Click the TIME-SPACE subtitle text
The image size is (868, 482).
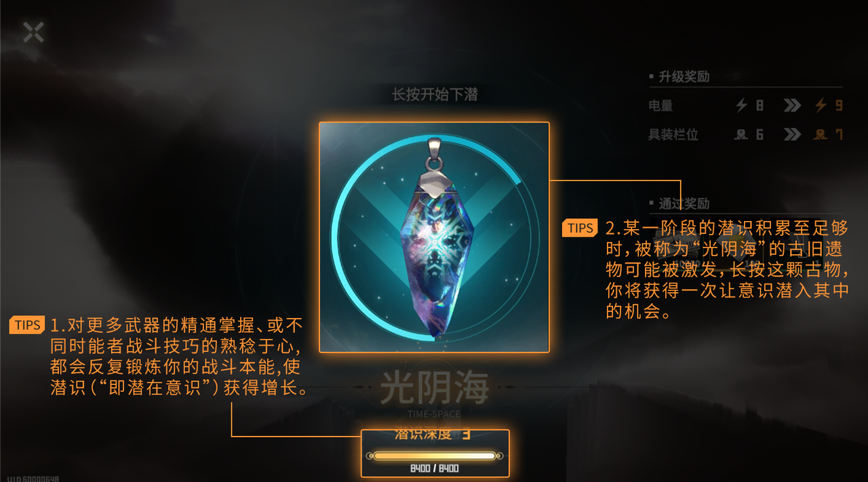(x=434, y=414)
